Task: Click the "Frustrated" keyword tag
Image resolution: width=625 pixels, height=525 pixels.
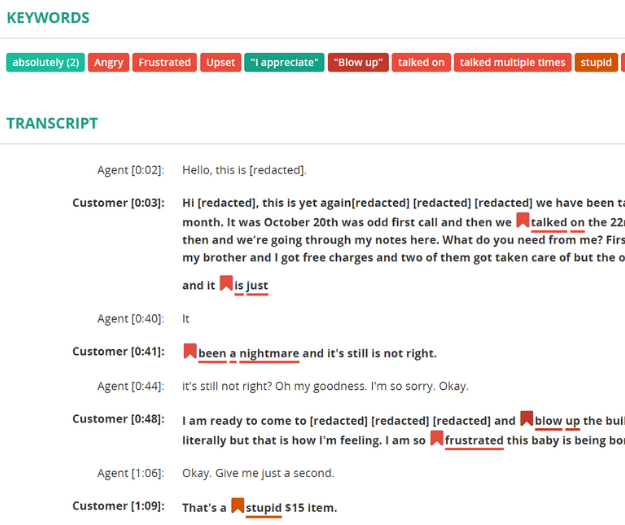Action: coord(164,63)
